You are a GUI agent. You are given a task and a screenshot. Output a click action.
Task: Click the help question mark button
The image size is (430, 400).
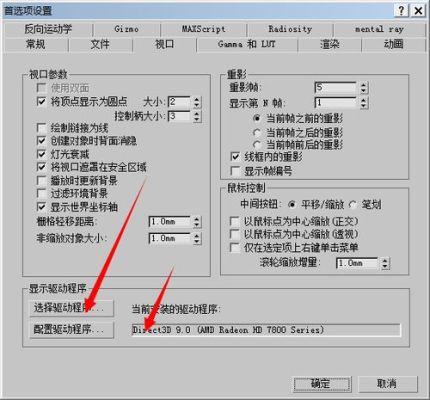coord(401,10)
